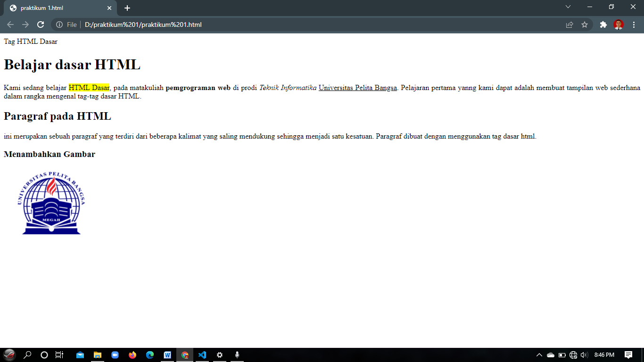644x362 pixels.
Task: View site information for the file URL
Action: [x=59, y=25]
